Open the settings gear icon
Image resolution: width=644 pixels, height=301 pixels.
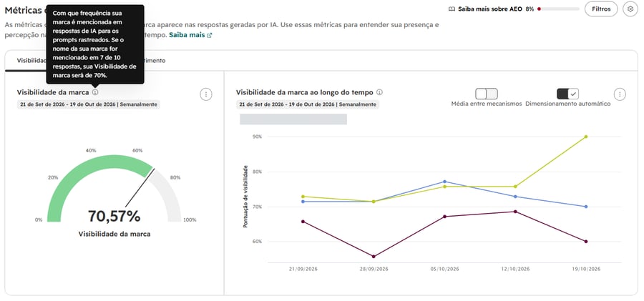tap(630, 9)
